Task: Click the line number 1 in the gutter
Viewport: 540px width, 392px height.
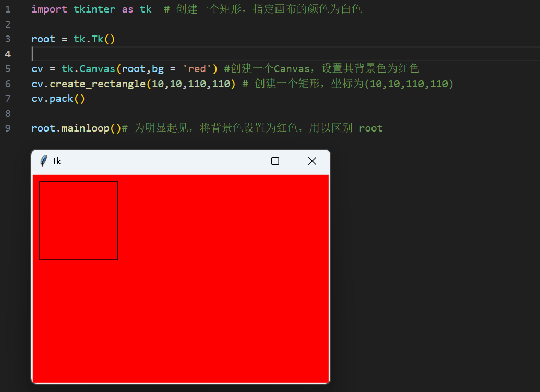Action: tap(8, 9)
